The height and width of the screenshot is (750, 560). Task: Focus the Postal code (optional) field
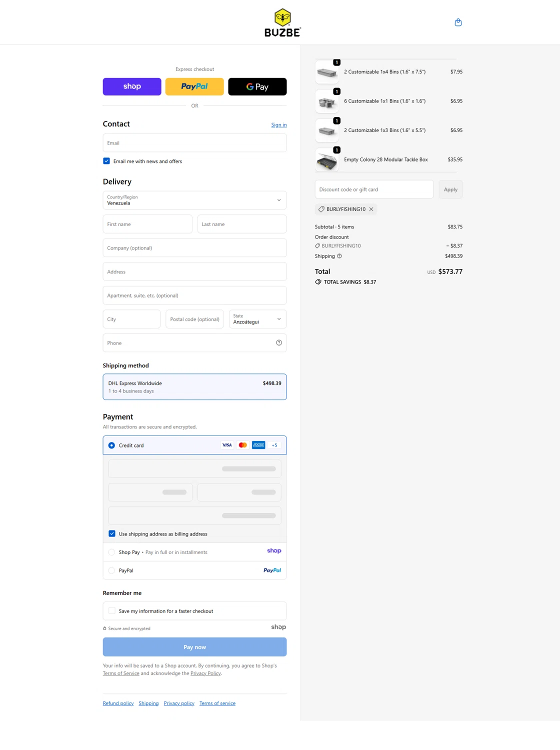click(194, 319)
